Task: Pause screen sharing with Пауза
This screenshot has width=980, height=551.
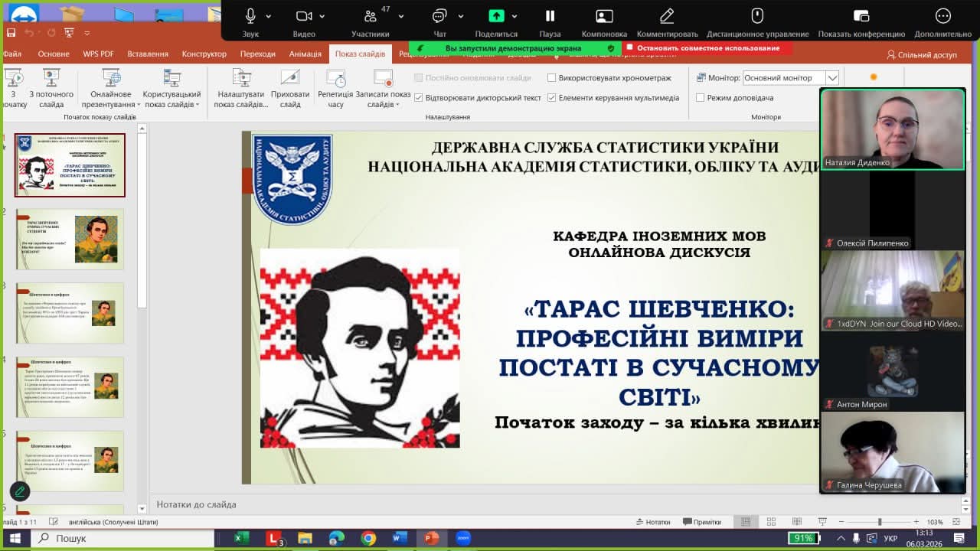Action: 550,16
